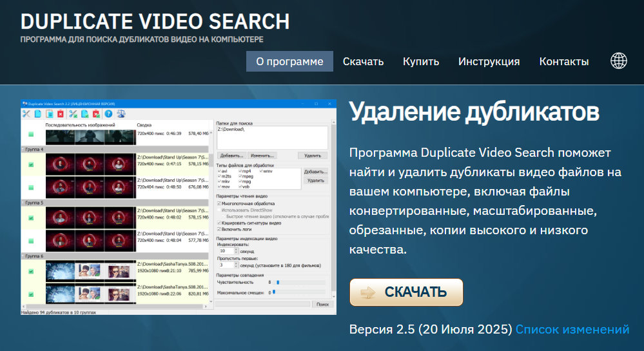Click the app icon in Duplicate Video Search title bar

[x=24, y=104]
